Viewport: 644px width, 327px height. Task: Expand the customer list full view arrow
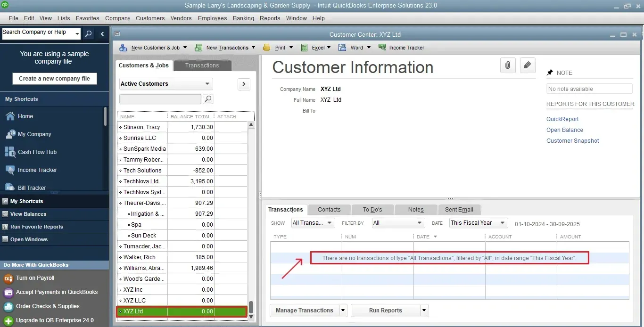244,84
